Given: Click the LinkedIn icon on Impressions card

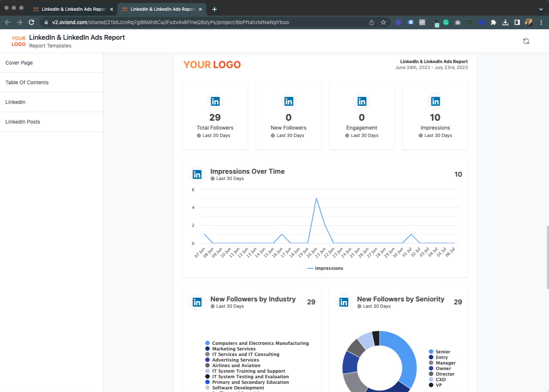Looking at the screenshot, I should (x=435, y=101).
